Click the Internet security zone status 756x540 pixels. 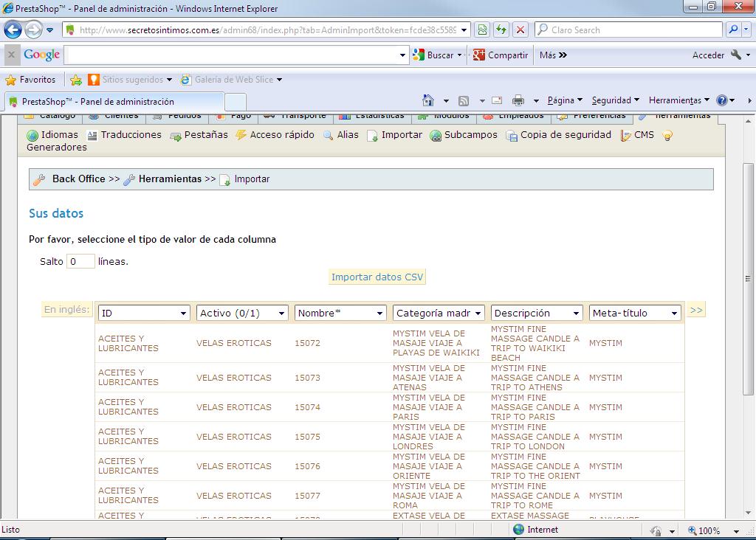click(535, 530)
